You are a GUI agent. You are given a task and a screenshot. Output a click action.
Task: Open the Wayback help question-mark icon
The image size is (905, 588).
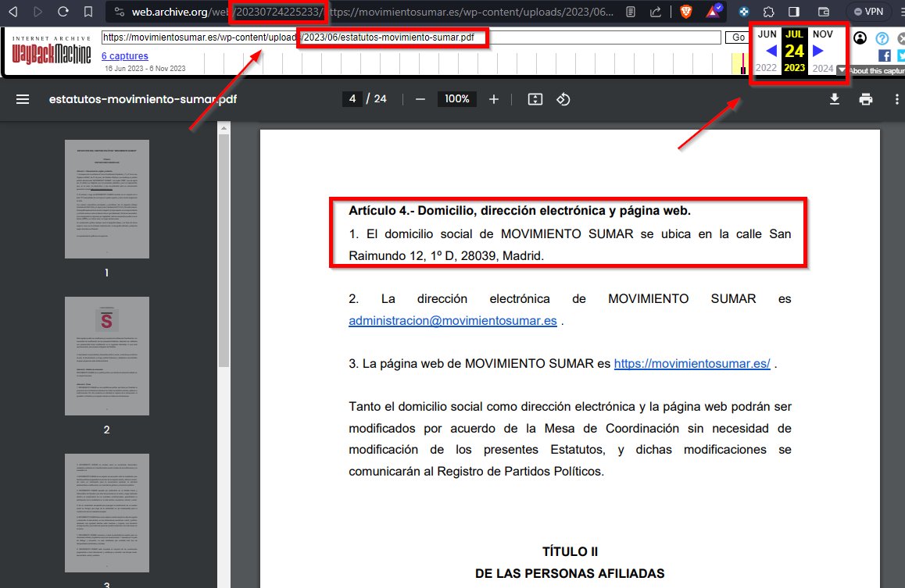coord(882,38)
